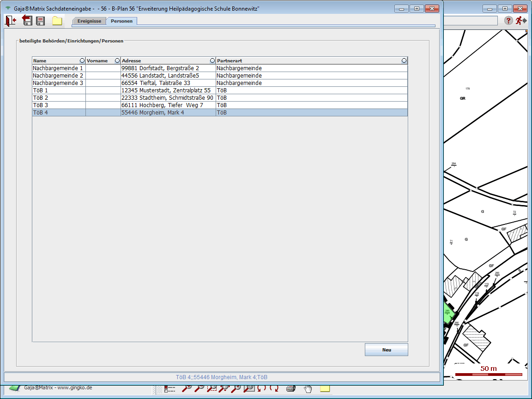
Task: Click the text field beside the help icon
Action: point(470,21)
